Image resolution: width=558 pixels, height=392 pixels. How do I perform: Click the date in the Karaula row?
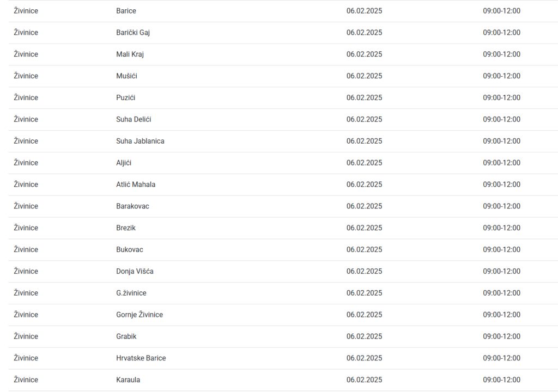click(x=365, y=380)
